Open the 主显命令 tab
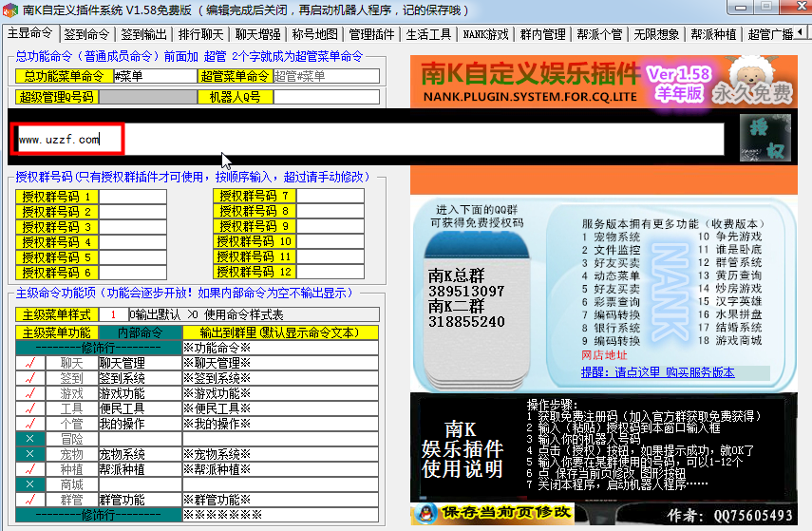 tap(30, 33)
